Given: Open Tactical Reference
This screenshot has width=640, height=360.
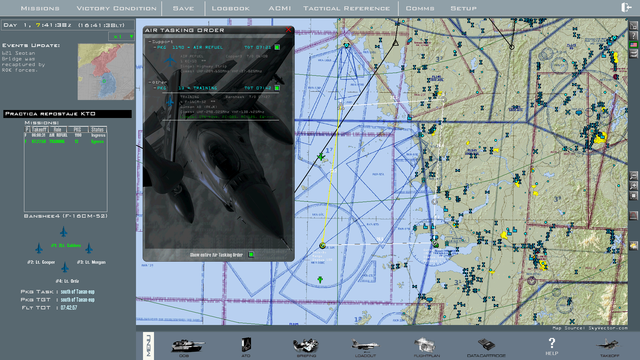Looking at the screenshot, I should coord(346,8).
